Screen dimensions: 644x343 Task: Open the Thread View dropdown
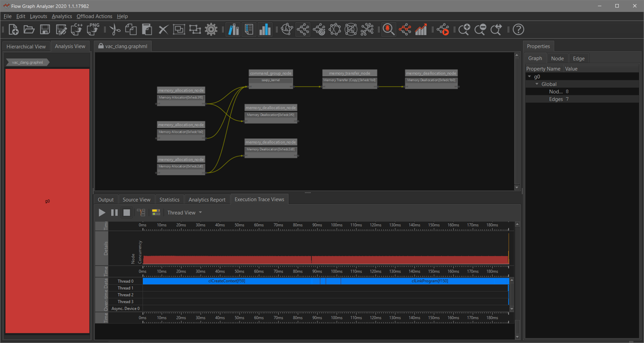[x=185, y=213]
